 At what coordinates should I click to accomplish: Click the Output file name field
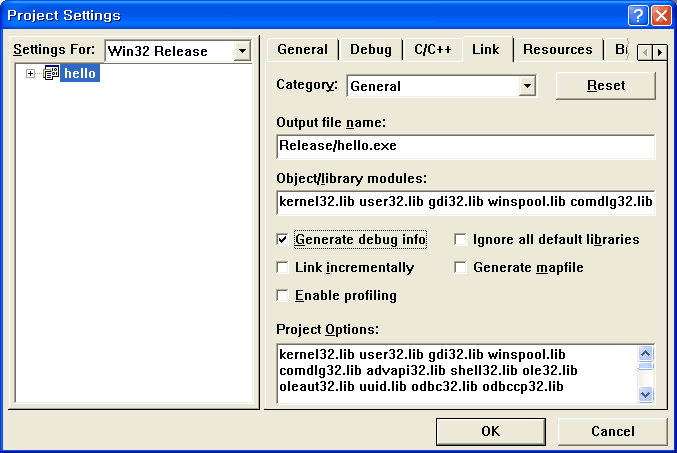[x=465, y=147]
